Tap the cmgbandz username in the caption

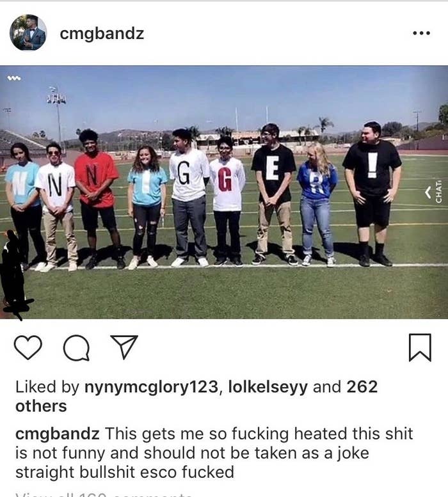pyautogui.click(x=58, y=434)
